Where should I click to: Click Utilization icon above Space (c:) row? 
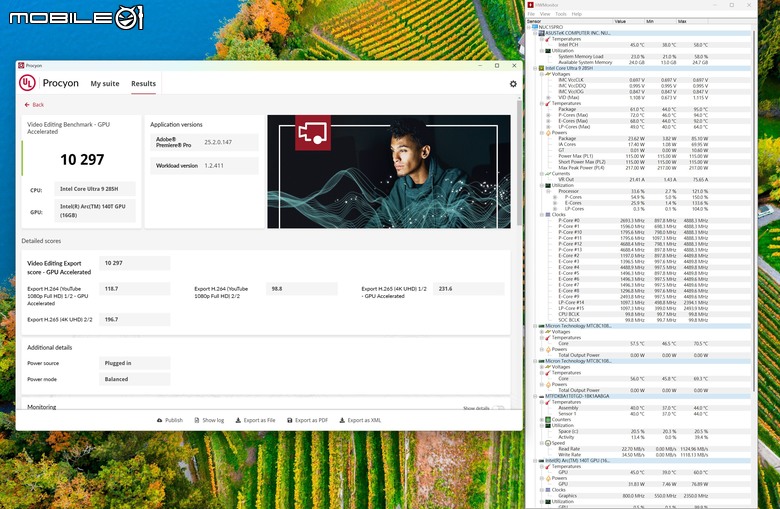click(x=548, y=425)
